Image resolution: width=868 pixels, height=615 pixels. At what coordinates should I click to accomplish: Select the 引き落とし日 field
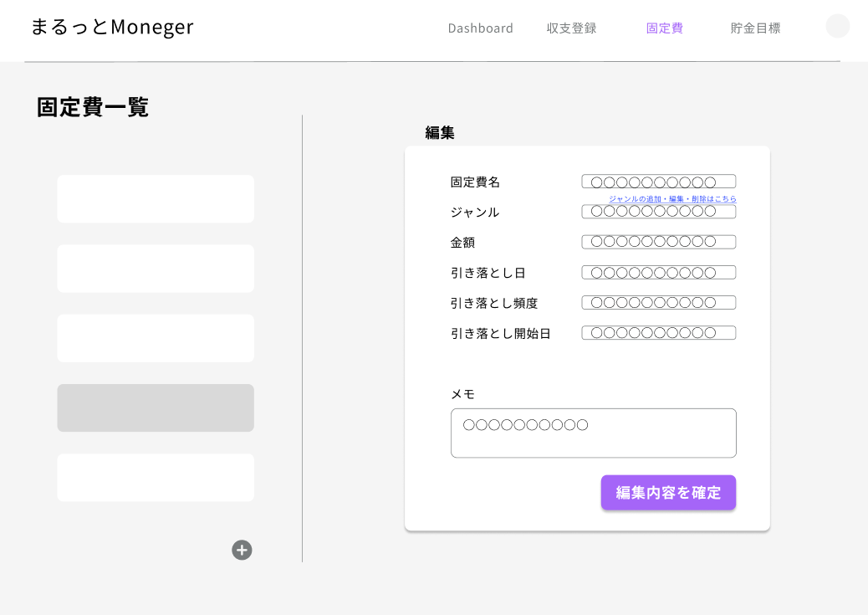659,273
